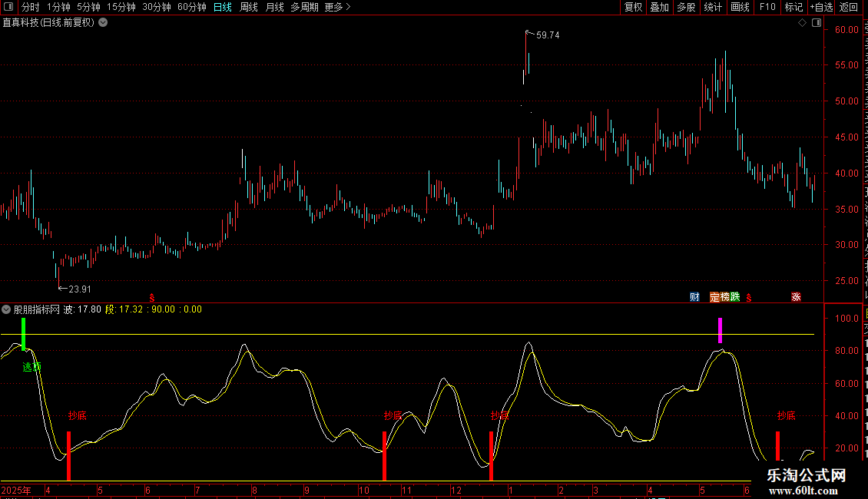Add stock with +自选 button
The height and width of the screenshot is (499, 868).
pyautogui.click(x=821, y=7)
